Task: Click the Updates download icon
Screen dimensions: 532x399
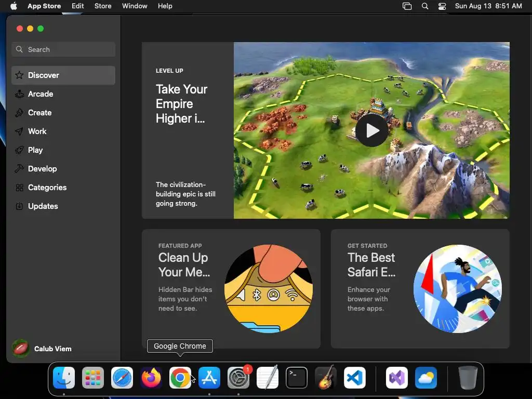Action: 19,206
